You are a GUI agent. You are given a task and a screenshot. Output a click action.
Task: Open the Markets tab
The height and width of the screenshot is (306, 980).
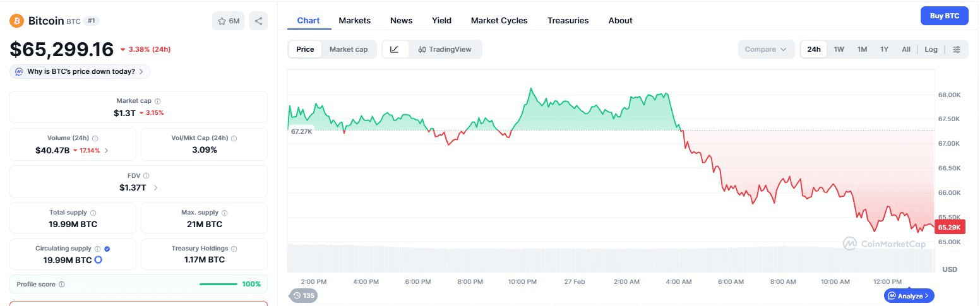point(354,20)
